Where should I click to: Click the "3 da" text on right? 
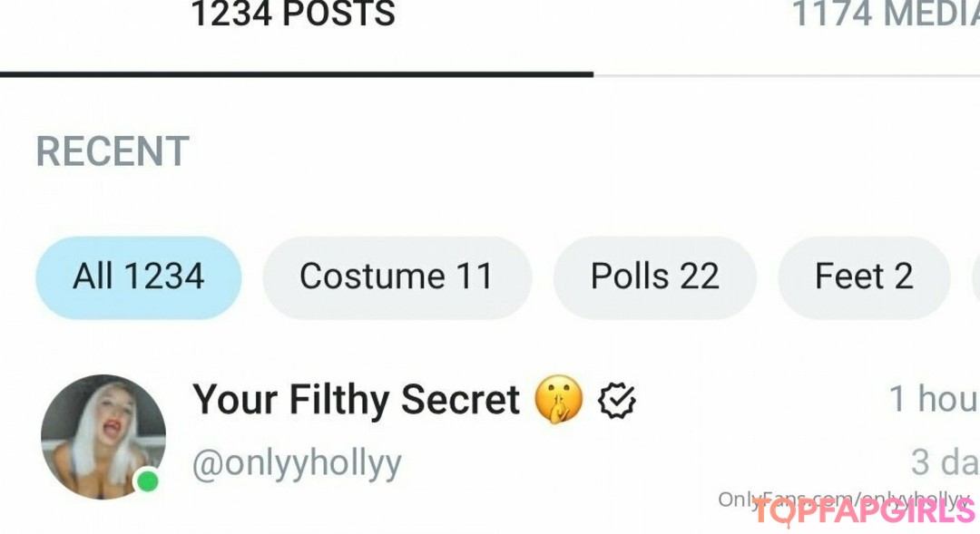click(945, 462)
